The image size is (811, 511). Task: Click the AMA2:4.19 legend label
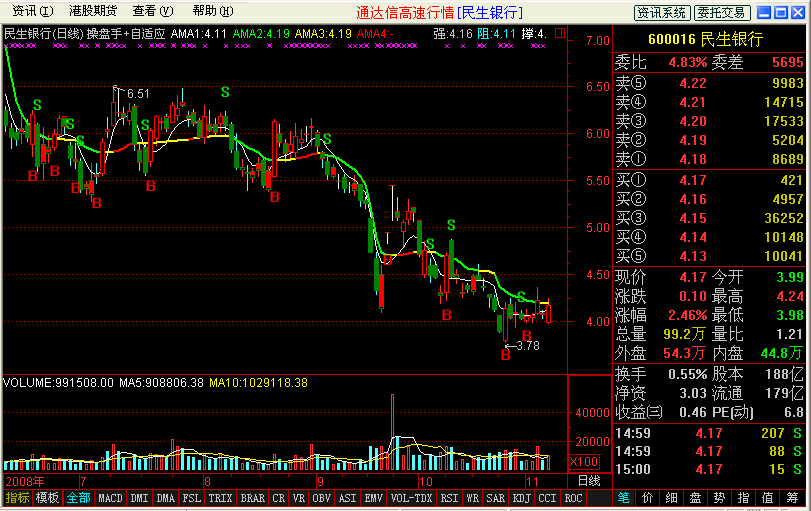click(x=261, y=34)
